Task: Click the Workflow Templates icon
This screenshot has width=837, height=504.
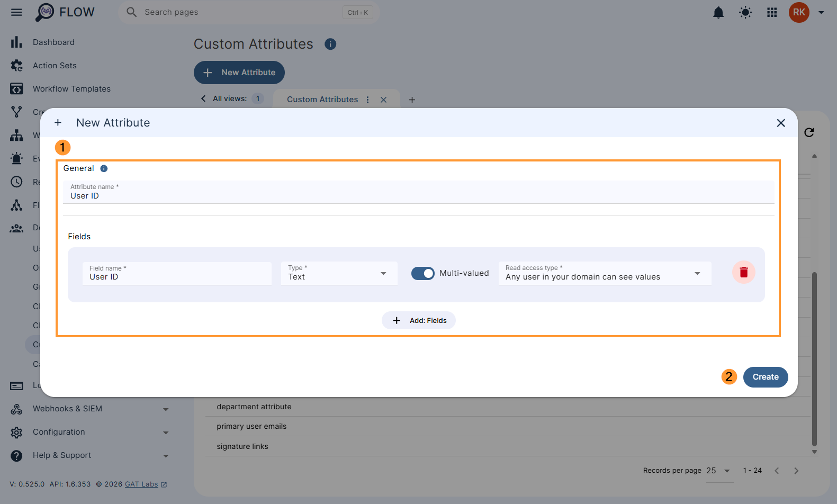Action: pyautogui.click(x=16, y=89)
